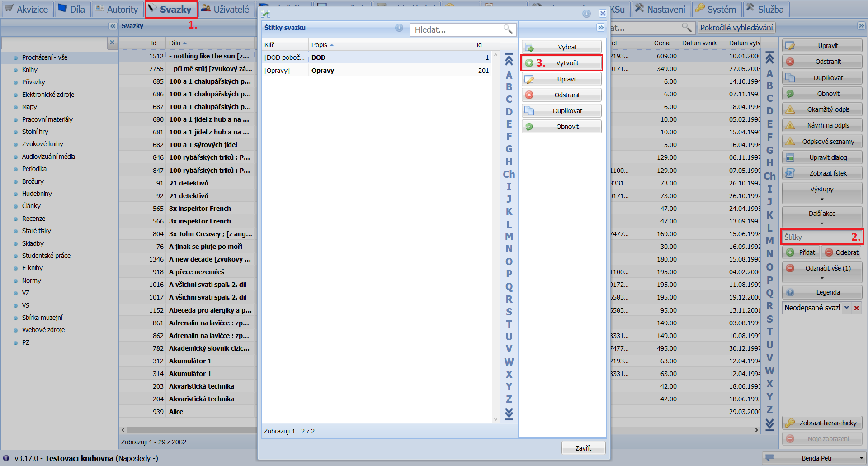Select E-knihy category in sidebar
The image size is (868, 466).
click(33, 268)
